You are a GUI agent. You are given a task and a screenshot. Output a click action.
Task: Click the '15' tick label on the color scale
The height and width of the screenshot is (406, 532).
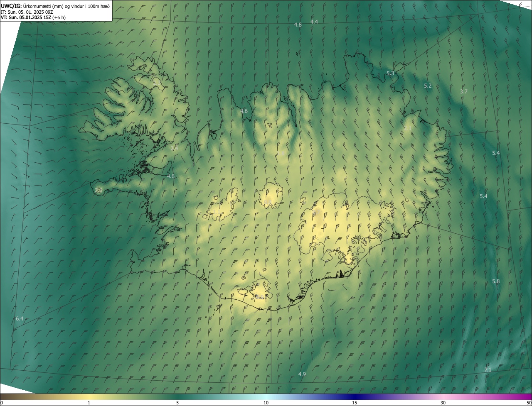(355, 403)
